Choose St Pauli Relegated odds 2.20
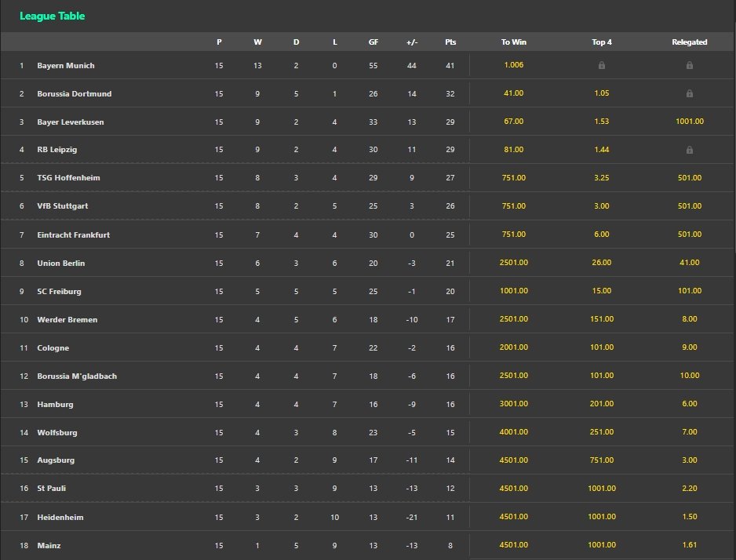This screenshot has width=736, height=560. (689, 489)
